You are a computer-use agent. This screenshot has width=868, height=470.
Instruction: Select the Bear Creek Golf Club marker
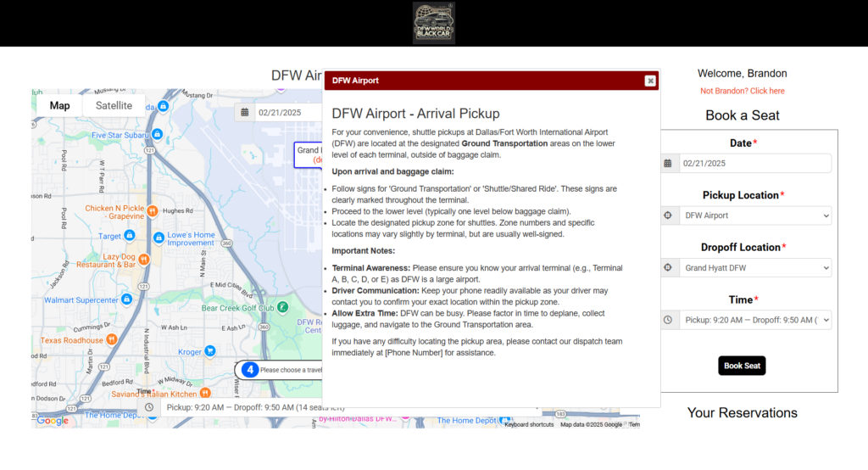[x=282, y=307]
